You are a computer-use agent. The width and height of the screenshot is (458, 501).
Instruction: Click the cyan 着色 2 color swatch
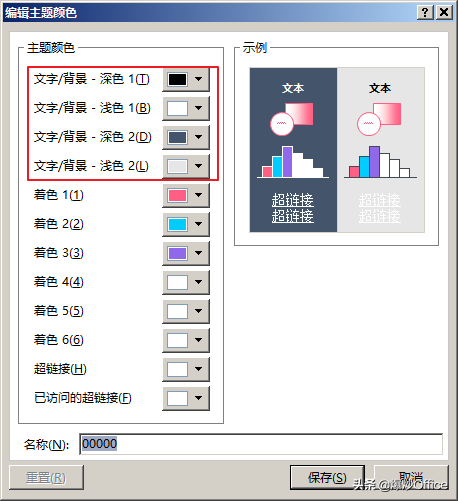(177, 224)
